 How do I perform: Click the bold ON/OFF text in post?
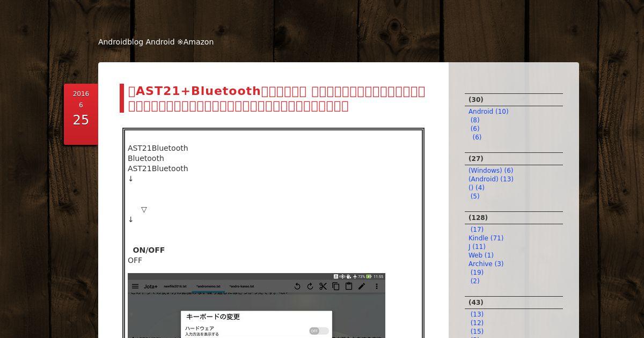tap(149, 250)
